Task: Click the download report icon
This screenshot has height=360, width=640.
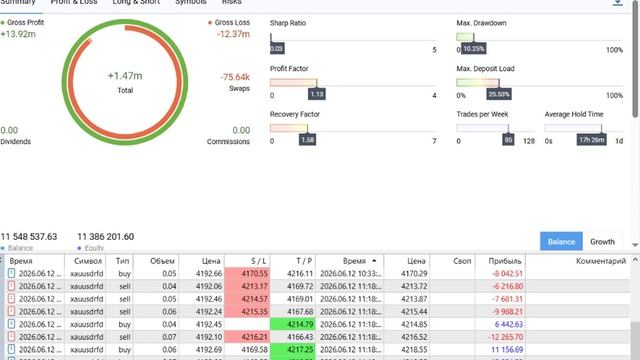Action: 618,3
